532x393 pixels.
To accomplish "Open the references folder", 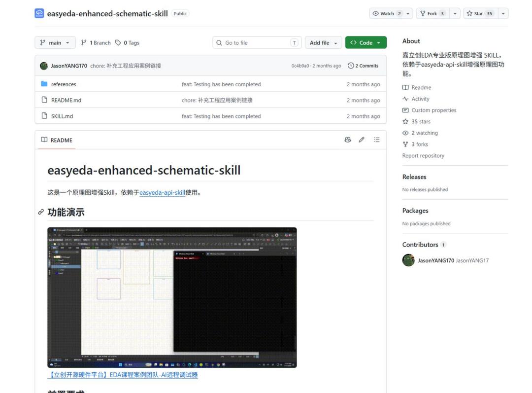I will point(64,84).
